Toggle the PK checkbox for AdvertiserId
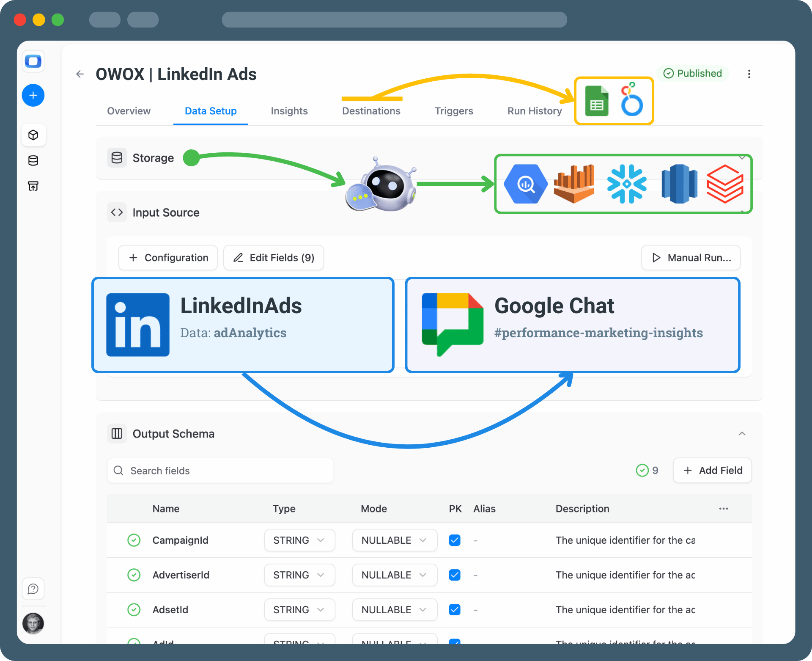This screenshot has height=661, width=812. tap(455, 575)
